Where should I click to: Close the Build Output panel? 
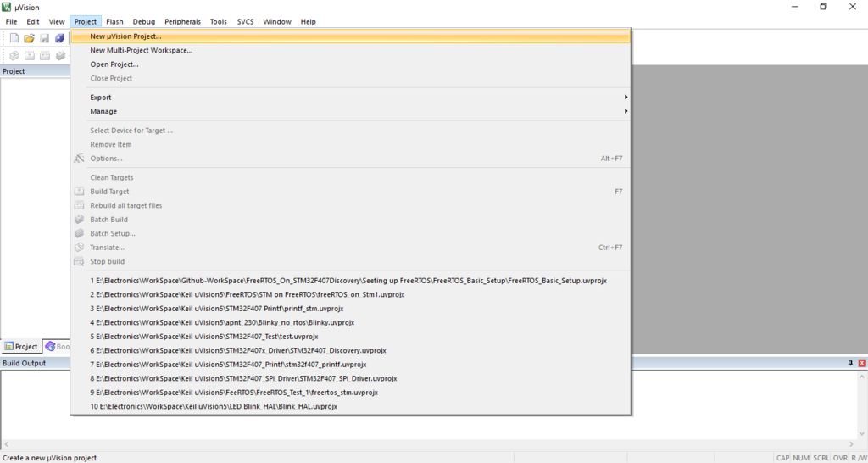point(862,363)
